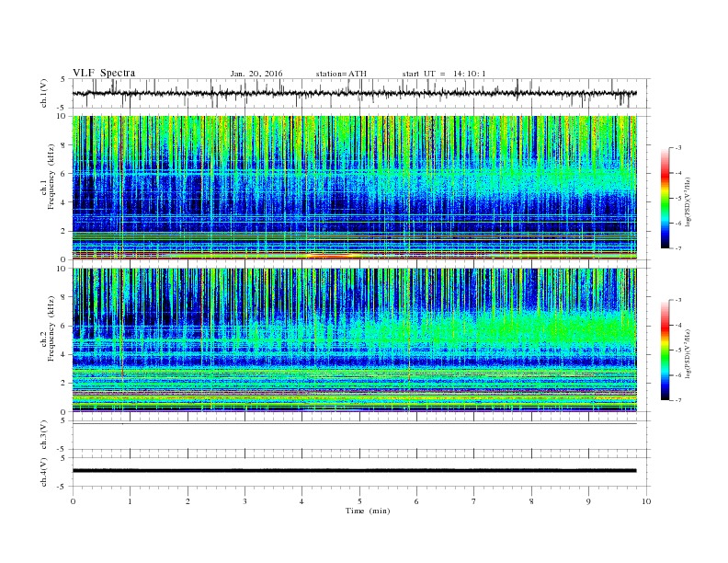Click the red hot spot in ch.1 spectrogram
The width and height of the screenshot is (728, 563).
click(332, 255)
